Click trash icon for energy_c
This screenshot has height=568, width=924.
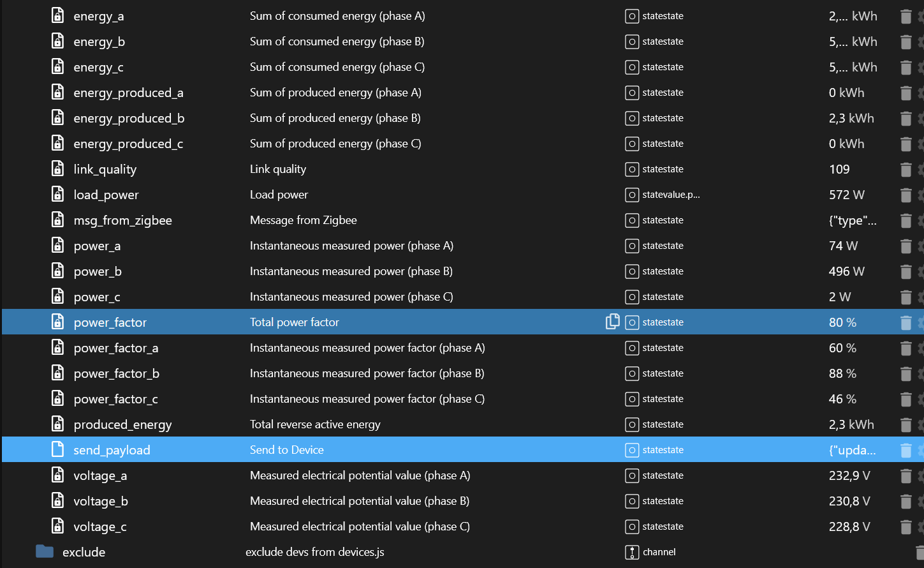(906, 67)
